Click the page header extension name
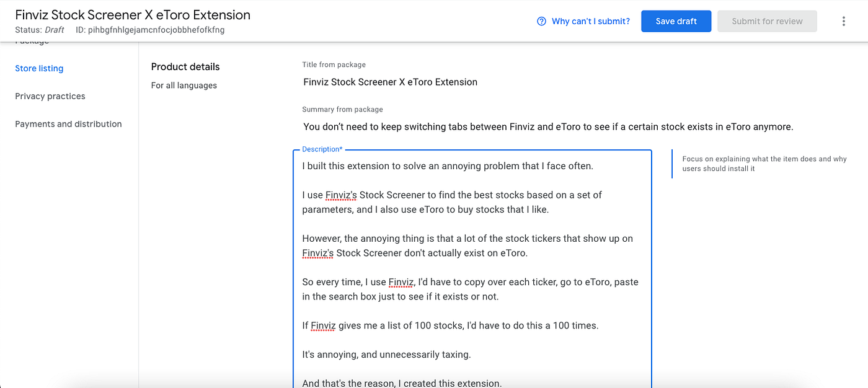The height and width of the screenshot is (388, 868). 133,14
